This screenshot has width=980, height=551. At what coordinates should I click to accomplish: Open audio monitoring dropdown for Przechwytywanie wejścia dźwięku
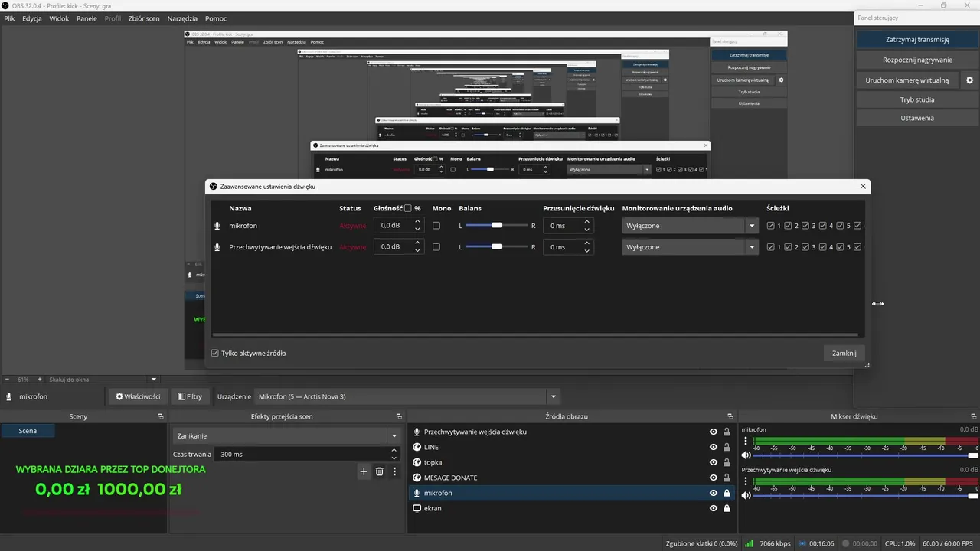690,247
